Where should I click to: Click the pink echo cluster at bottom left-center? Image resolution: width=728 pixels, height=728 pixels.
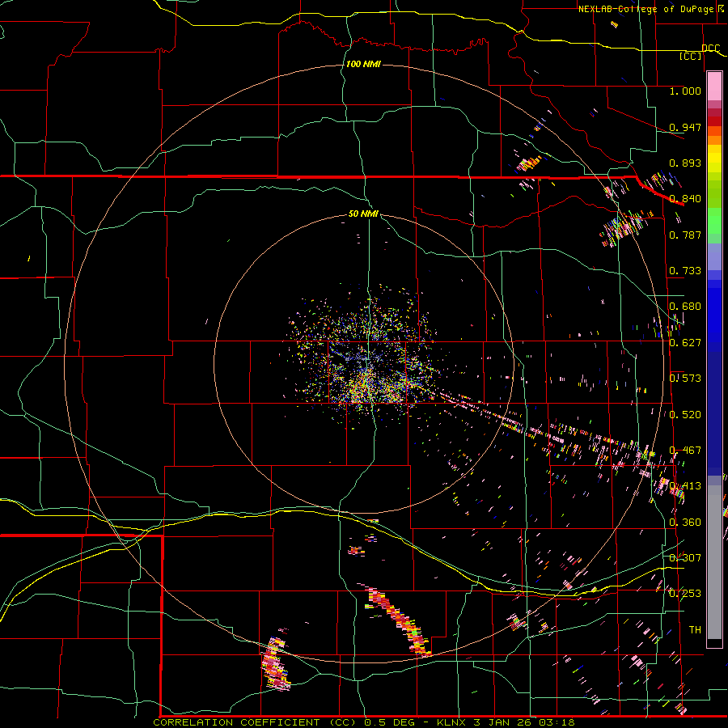[275, 664]
